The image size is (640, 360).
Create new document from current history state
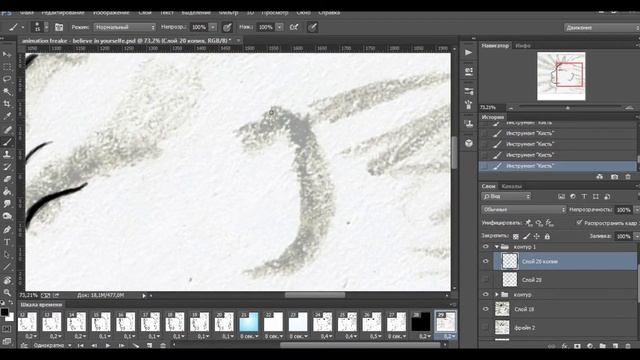point(600,177)
